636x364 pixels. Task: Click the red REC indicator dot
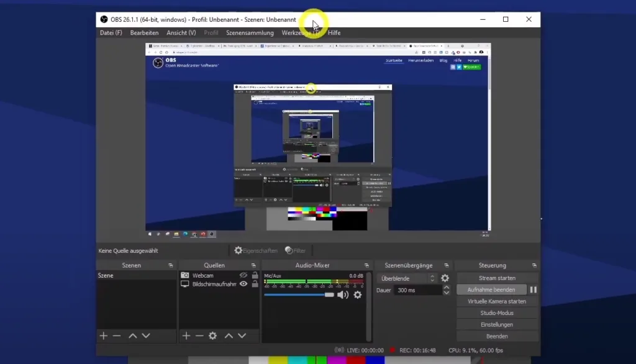pyautogui.click(x=393, y=350)
